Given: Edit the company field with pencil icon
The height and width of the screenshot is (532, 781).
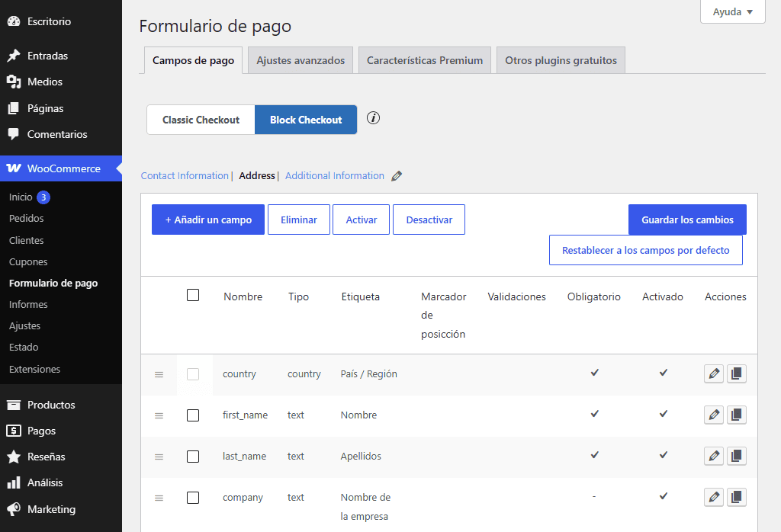Looking at the screenshot, I should (714, 497).
